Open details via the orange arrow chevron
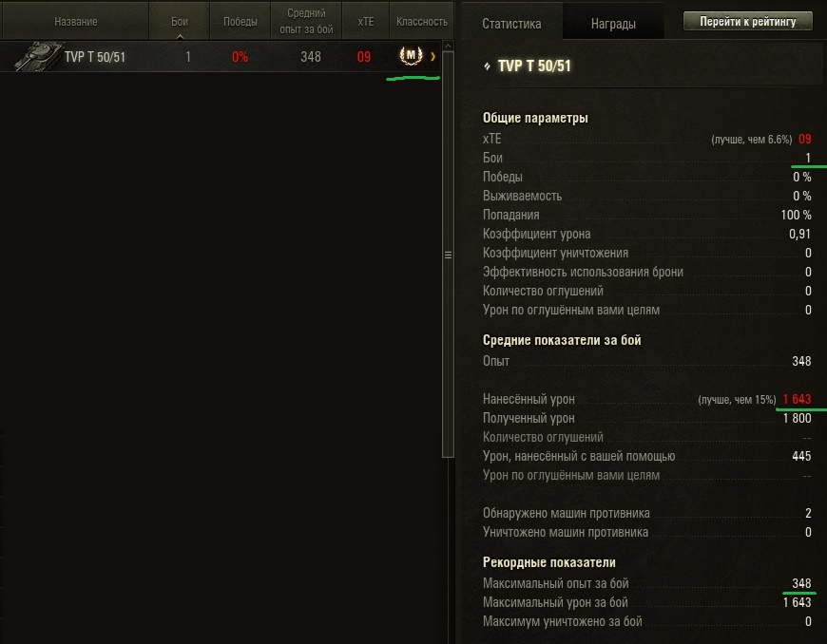Viewport: 827px width, 644px height. pos(433,56)
